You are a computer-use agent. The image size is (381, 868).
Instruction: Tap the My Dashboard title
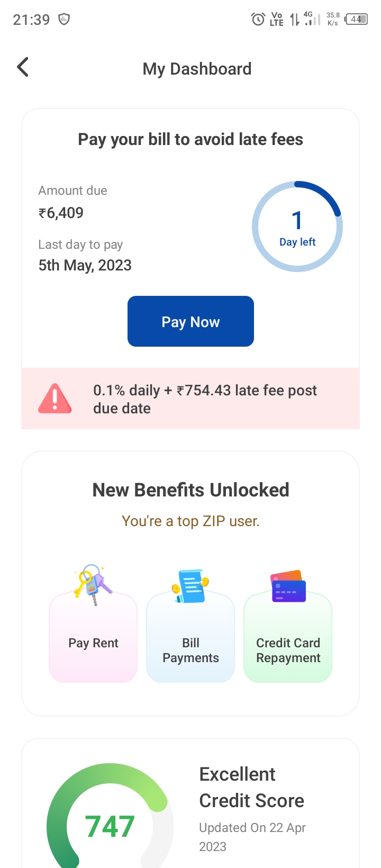pos(197,69)
